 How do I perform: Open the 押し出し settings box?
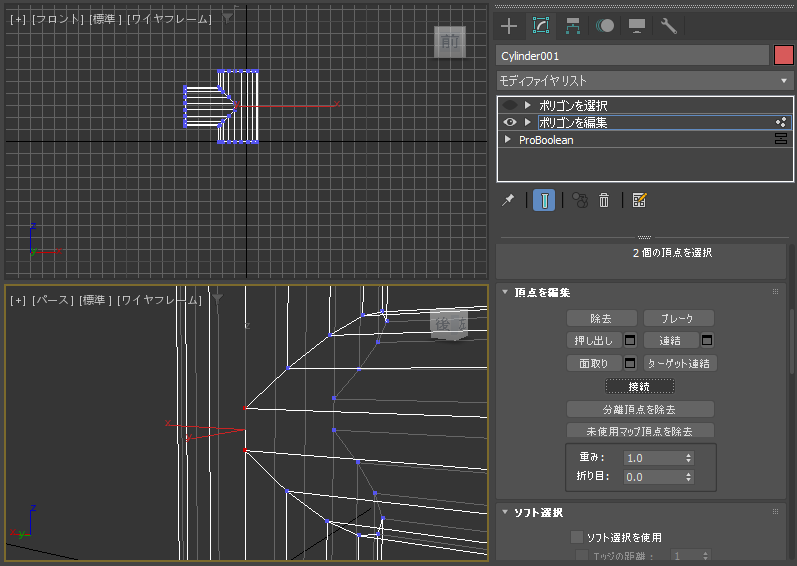[x=630, y=340]
